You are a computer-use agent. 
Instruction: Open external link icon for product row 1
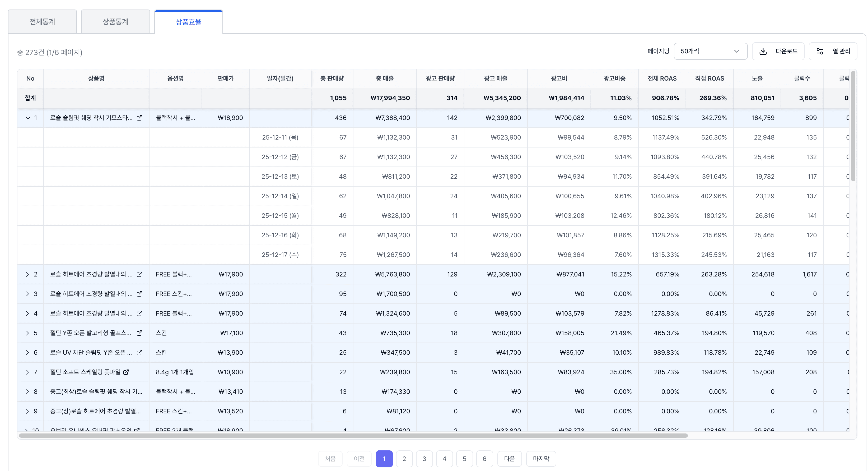pos(139,118)
